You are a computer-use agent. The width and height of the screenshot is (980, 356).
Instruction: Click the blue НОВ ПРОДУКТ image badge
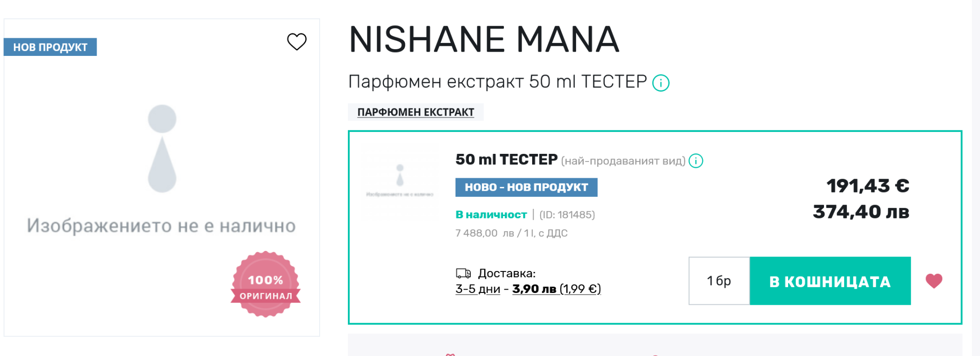tap(50, 47)
